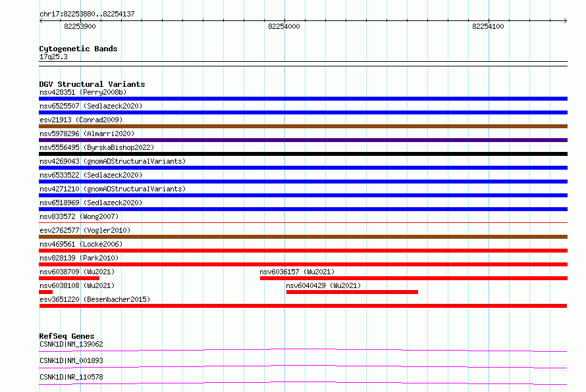The height and width of the screenshot is (392, 586).
Task: Select the brown bar under esv2762577
Action: tap(303, 237)
